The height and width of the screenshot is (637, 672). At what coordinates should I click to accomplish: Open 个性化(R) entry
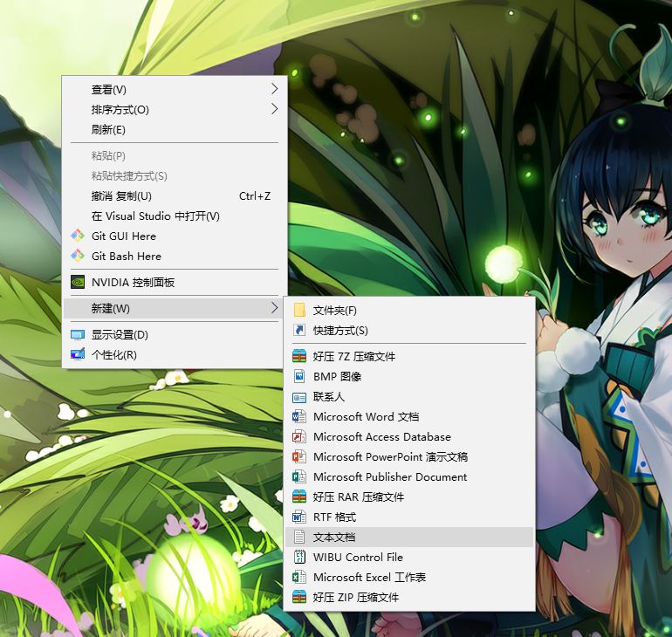(175, 354)
